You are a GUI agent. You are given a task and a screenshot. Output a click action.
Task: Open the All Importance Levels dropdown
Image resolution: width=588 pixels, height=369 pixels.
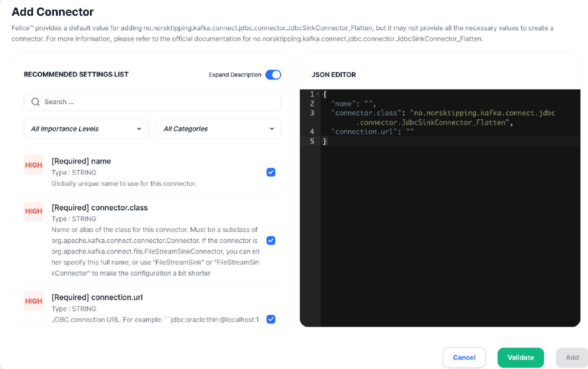[86, 129]
